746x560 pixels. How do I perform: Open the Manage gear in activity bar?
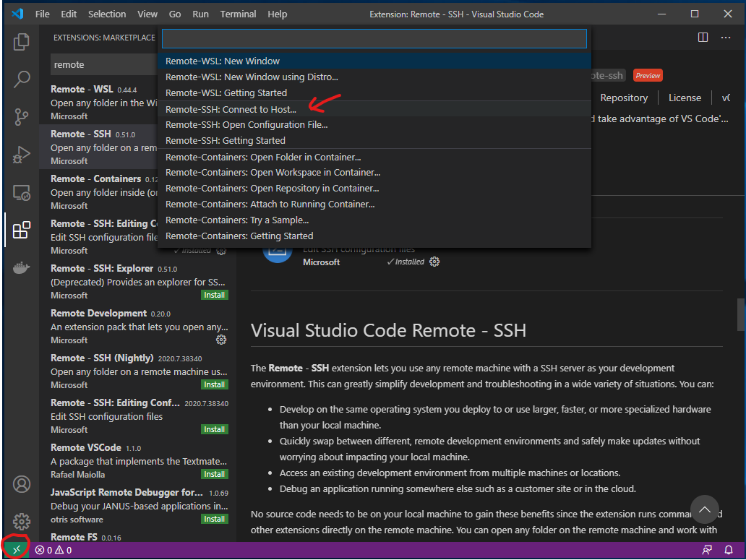pos(22,522)
